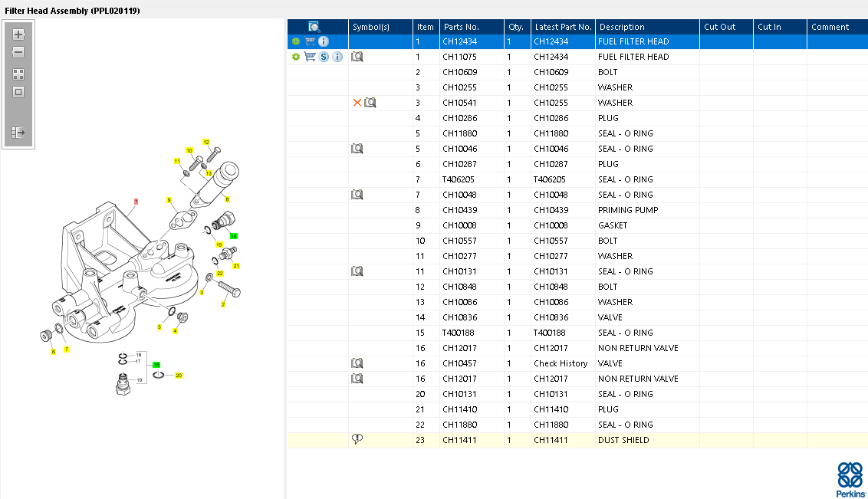Click Check History for CH10457 valve

(x=561, y=363)
